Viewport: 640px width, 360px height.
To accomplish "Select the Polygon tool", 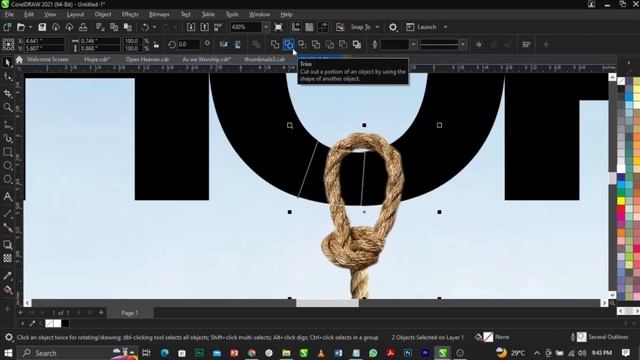I will [x=7, y=180].
